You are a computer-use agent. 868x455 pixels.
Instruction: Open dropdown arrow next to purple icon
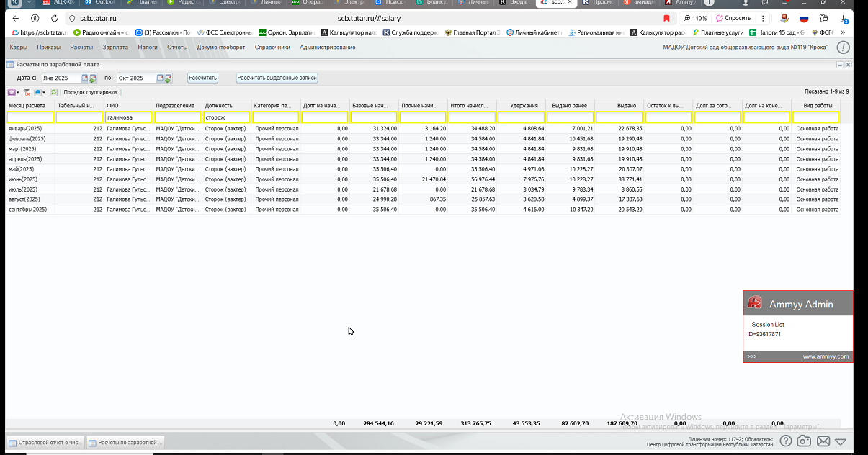[18, 92]
